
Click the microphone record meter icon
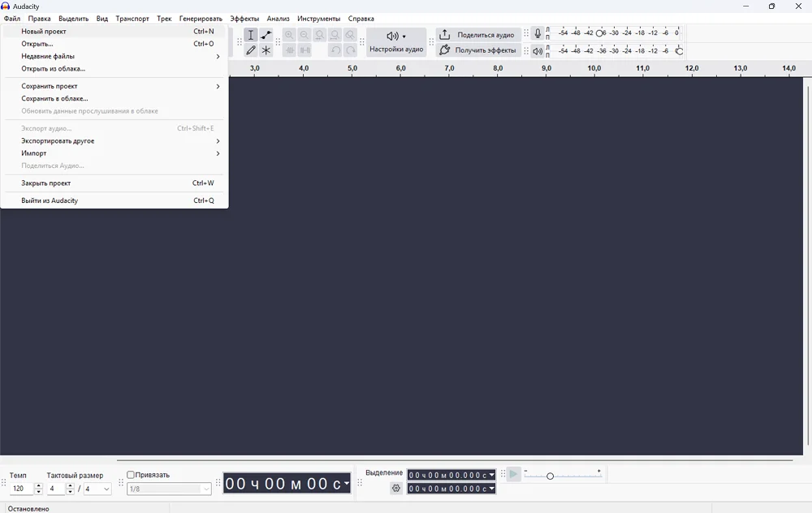pos(538,34)
